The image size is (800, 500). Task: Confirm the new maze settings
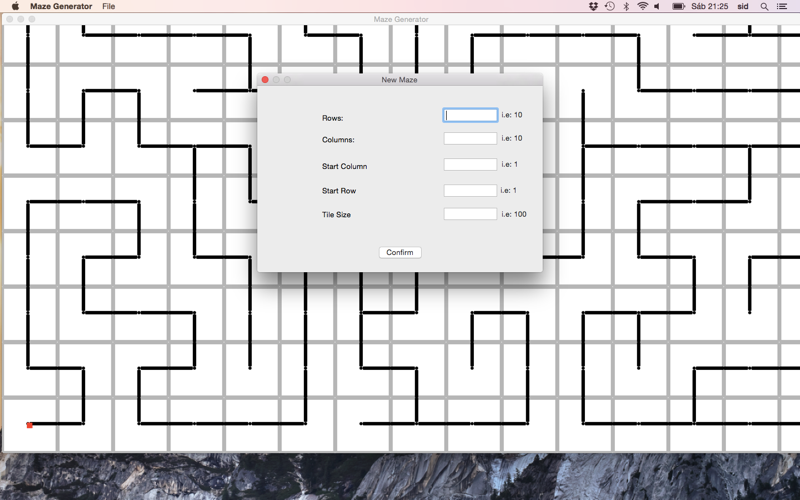(x=400, y=252)
